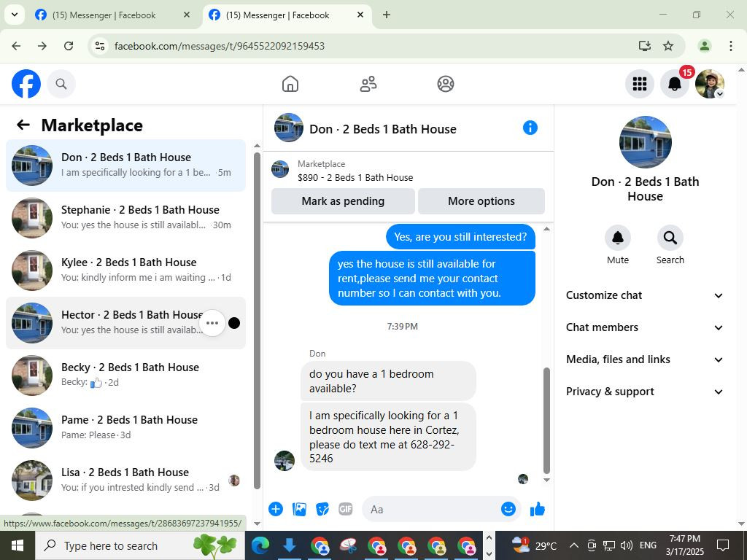Open conversation information icon
Viewport: 747px width, 560px height.
[x=530, y=128]
